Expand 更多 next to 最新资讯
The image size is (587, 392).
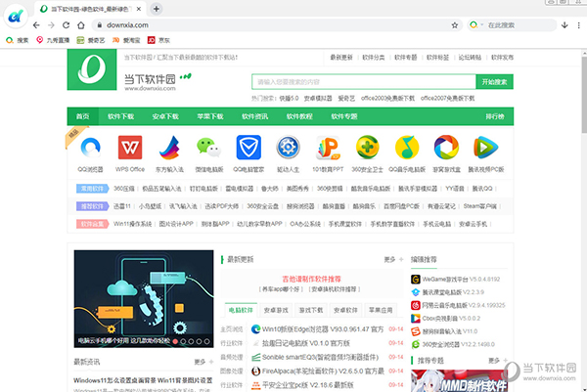pyautogui.click(x=203, y=362)
